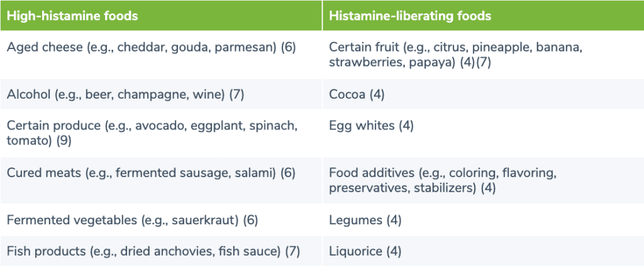Click reference (4) beside Liquorice

[x=393, y=251]
